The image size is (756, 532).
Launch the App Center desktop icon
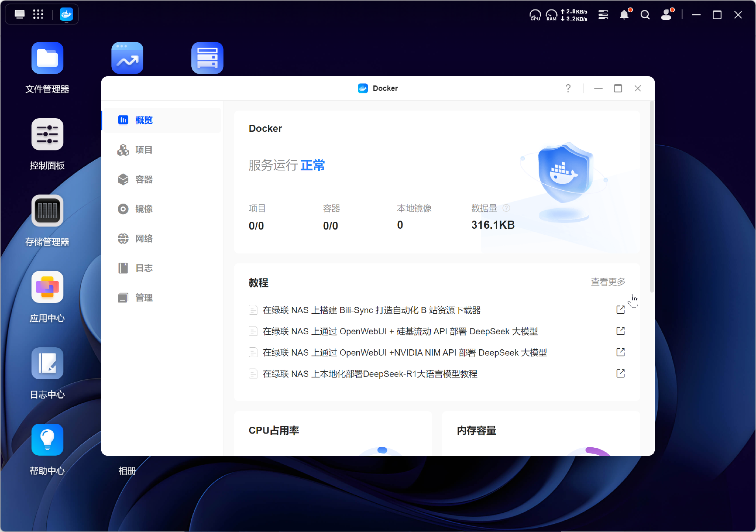(47, 287)
